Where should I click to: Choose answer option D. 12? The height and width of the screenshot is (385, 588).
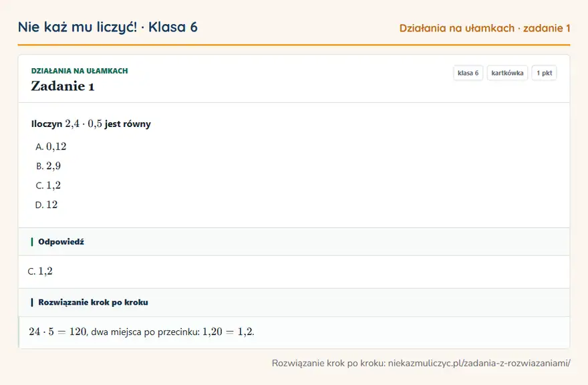(x=47, y=205)
